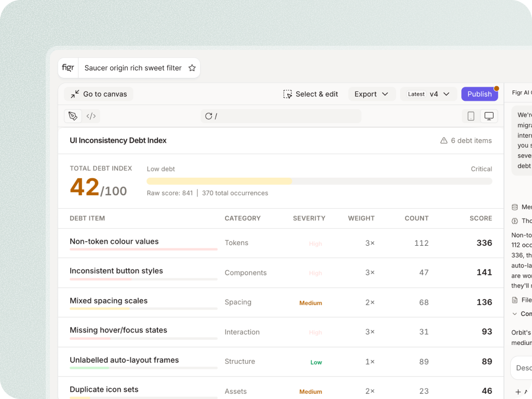
Task: Click the memory database icon in chat panel
Action: click(515, 207)
